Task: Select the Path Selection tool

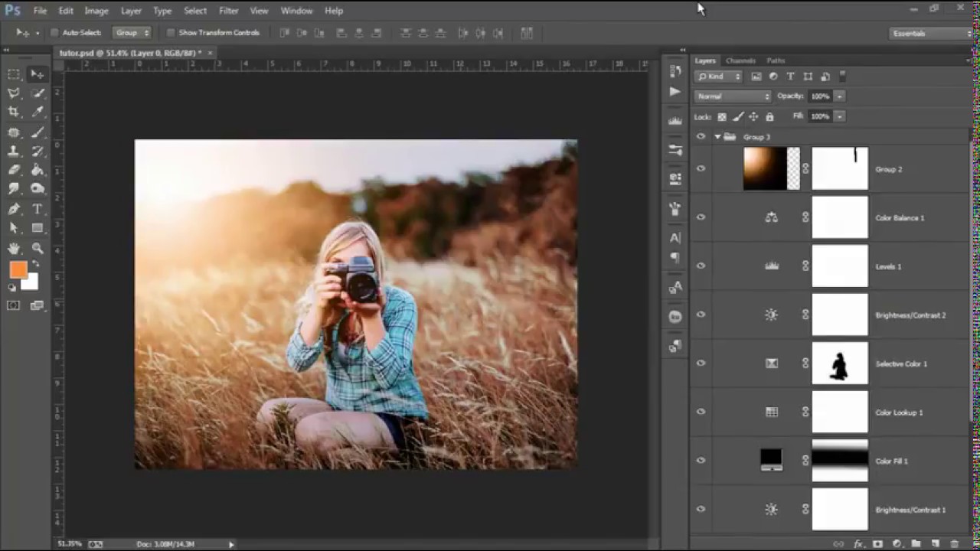Action: [14, 228]
